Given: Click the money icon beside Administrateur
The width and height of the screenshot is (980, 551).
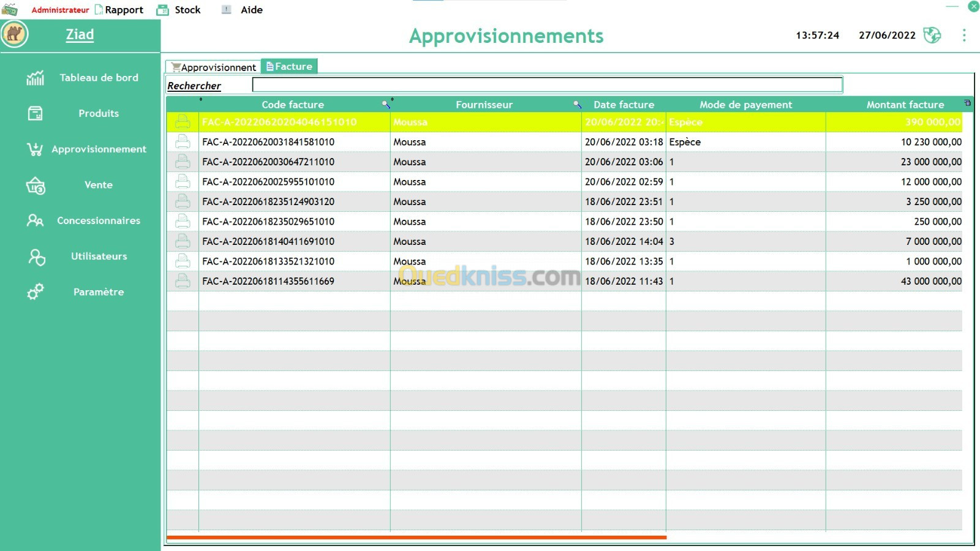Looking at the screenshot, I should click(10, 9).
